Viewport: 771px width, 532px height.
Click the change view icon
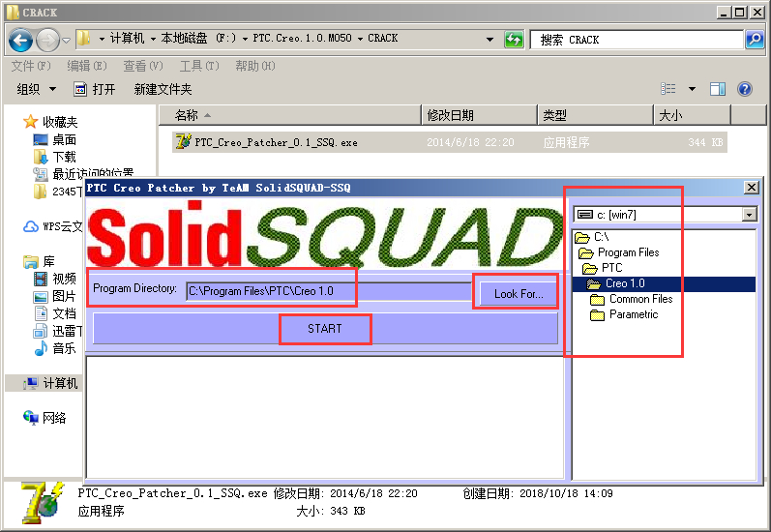667,89
